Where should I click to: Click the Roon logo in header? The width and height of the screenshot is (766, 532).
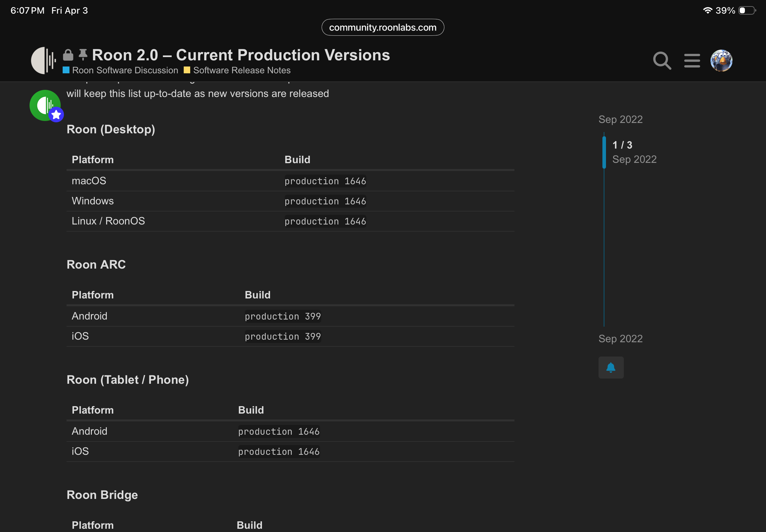tap(43, 60)
